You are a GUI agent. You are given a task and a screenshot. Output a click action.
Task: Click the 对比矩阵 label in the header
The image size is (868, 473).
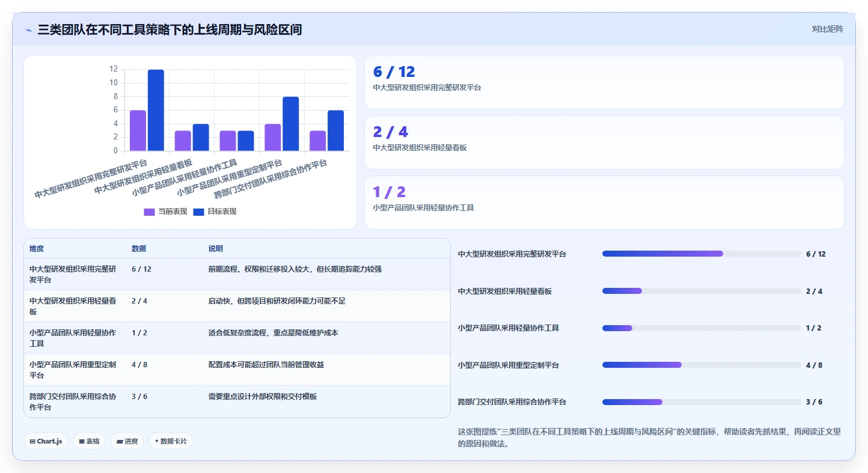click(x=827, y=29)
